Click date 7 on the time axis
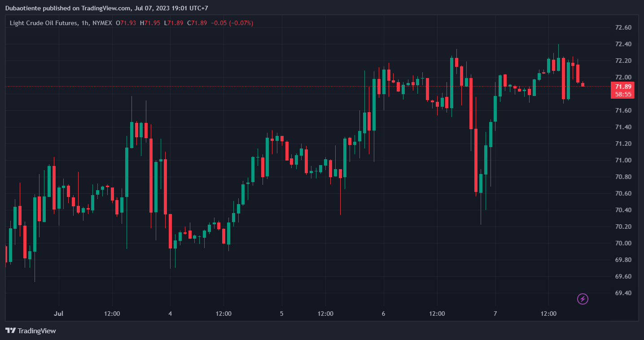 [x=495, y=314]
